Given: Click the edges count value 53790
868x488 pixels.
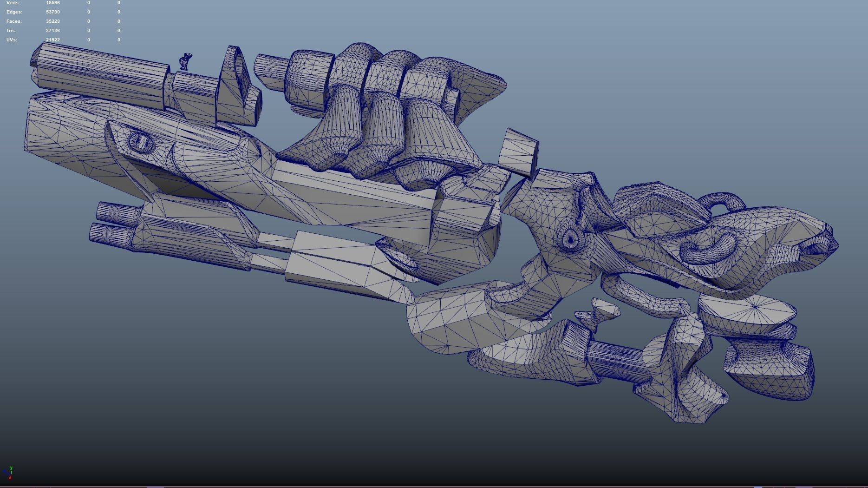Looking at the screenshot, I should [x=53, y=12].
